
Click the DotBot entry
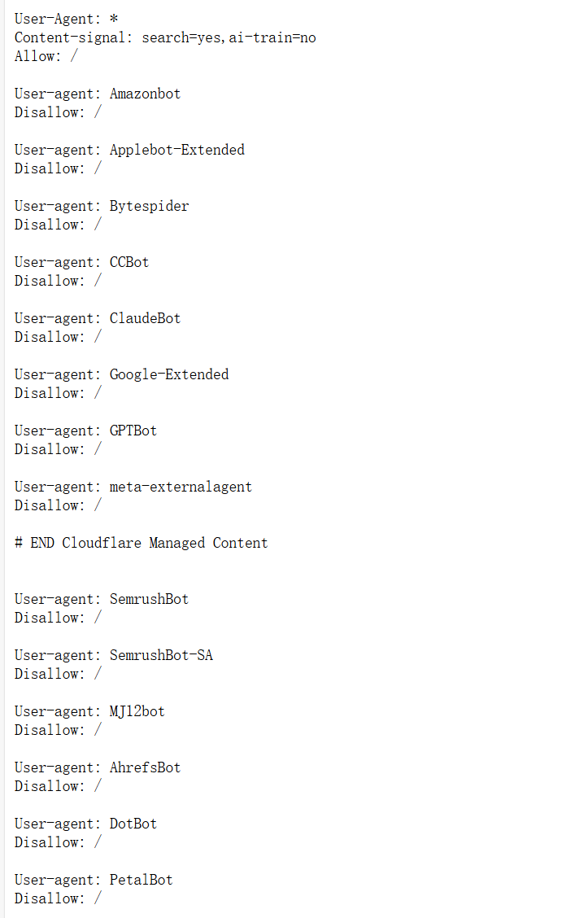[133, 824]
